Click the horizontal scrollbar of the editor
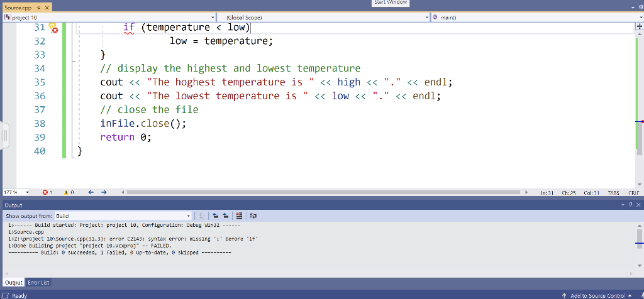 (326, 192)
